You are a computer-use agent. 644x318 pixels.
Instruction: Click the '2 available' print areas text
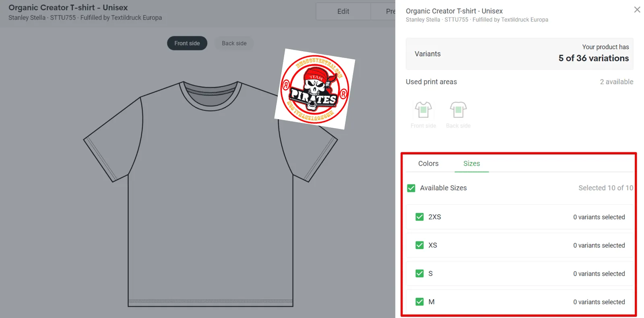(x=617, y=82)
